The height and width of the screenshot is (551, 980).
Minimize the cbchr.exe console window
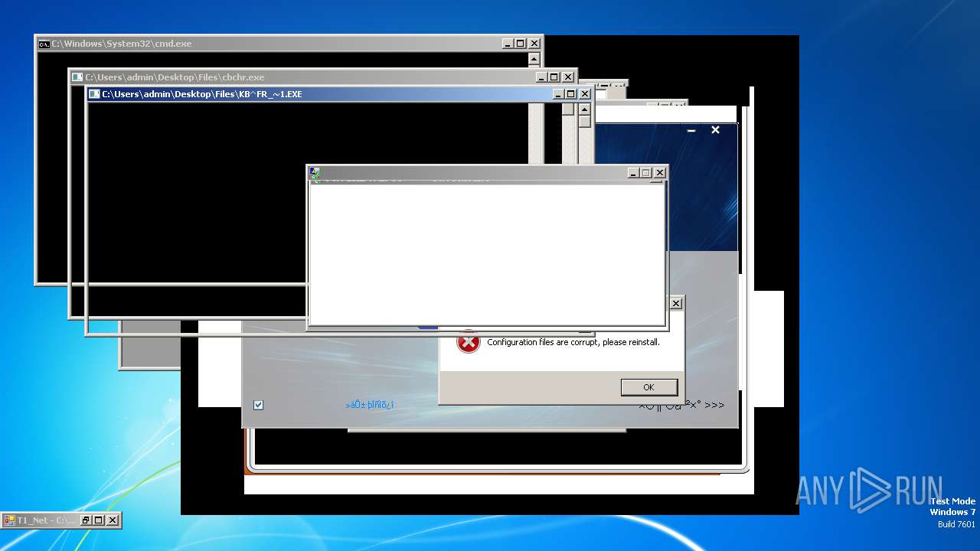(542, 77)
